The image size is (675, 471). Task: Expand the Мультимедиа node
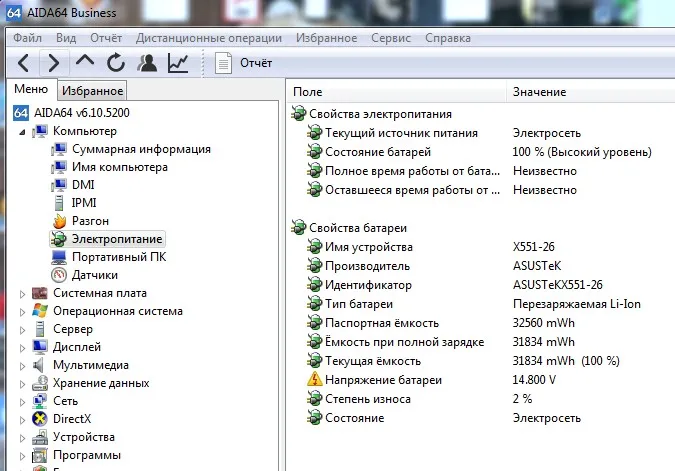[22, 366]
